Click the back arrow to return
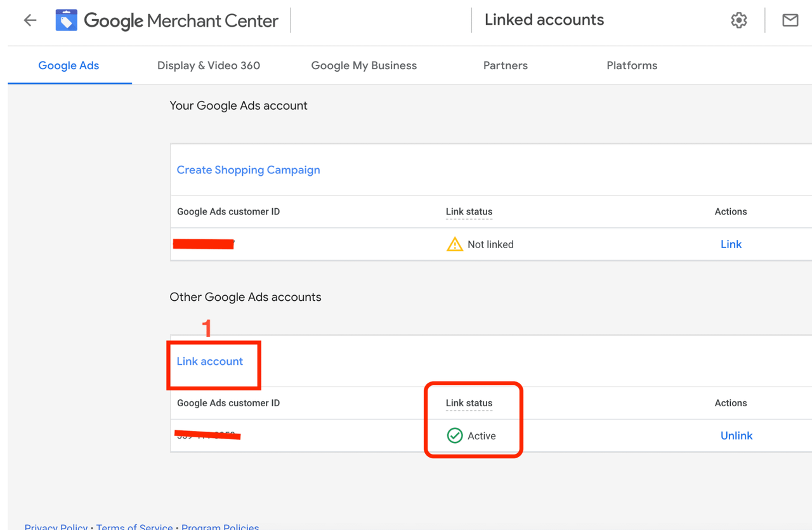This screenshot has width=812, height=530. [30, 20]
